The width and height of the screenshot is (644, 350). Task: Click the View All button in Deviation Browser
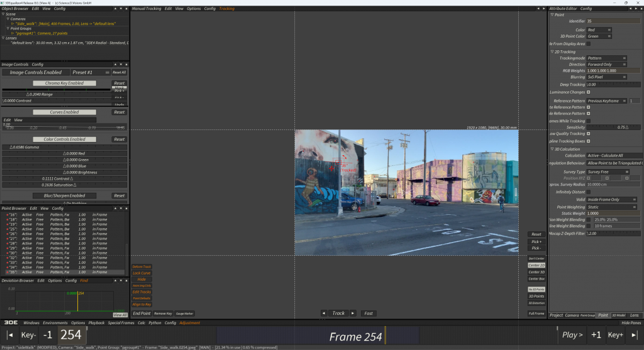point(120,315)
